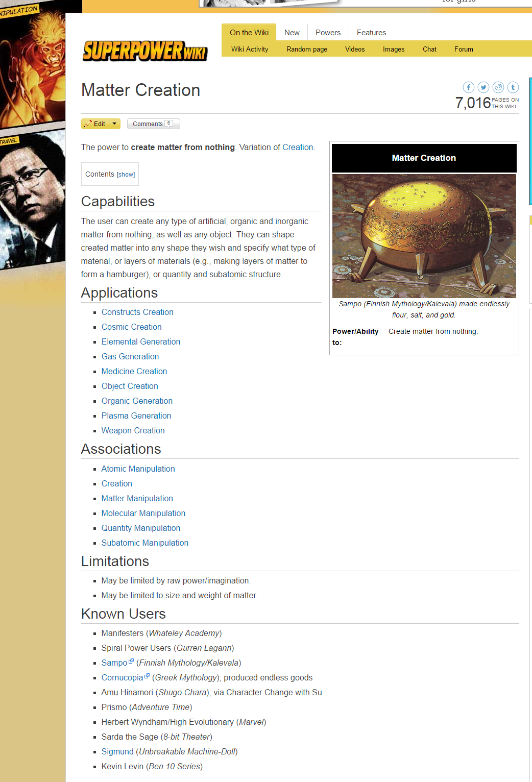
Task: Open the Organic Generation link
Action: pyautogui.click(x=137, y=401)
